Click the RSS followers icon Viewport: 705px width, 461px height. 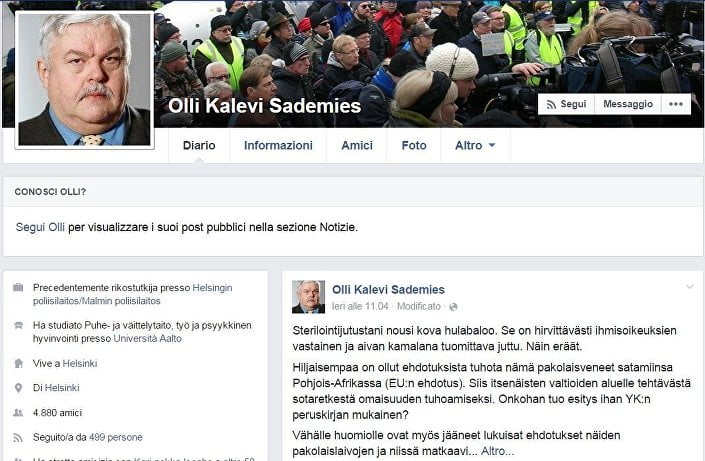coord(18,437)
